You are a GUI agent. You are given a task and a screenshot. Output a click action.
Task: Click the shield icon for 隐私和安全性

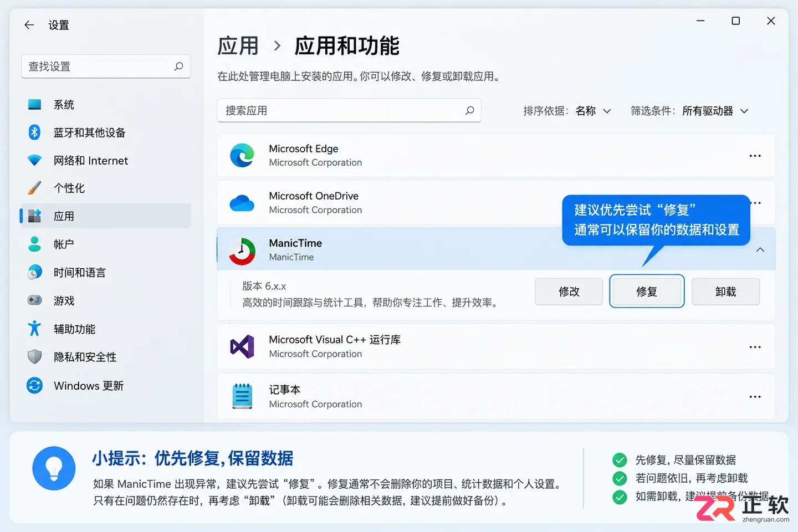(34, 357)
